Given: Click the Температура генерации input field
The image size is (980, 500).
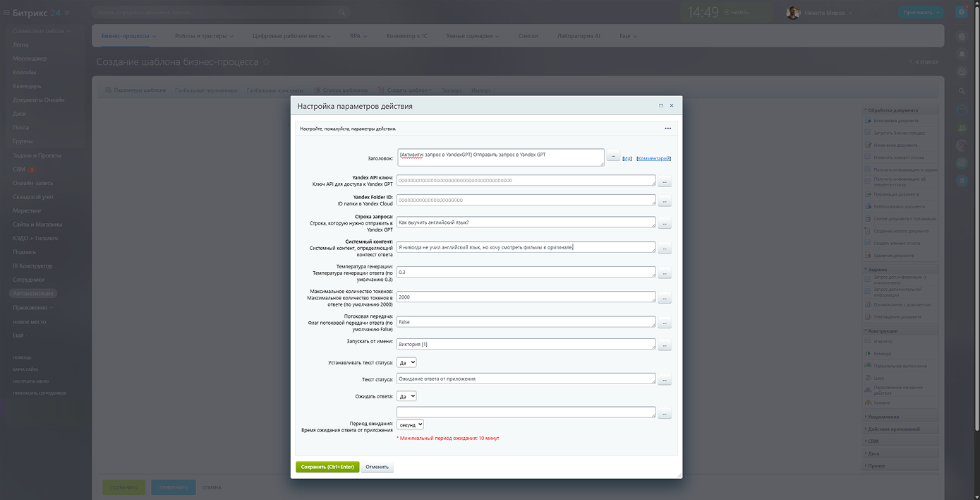Looking at the screenshot, I should point(526,272).
